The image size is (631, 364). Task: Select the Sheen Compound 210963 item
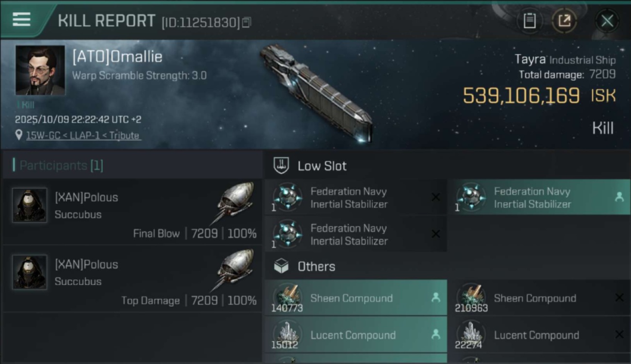pyautogui.click(x=538, y=298)
